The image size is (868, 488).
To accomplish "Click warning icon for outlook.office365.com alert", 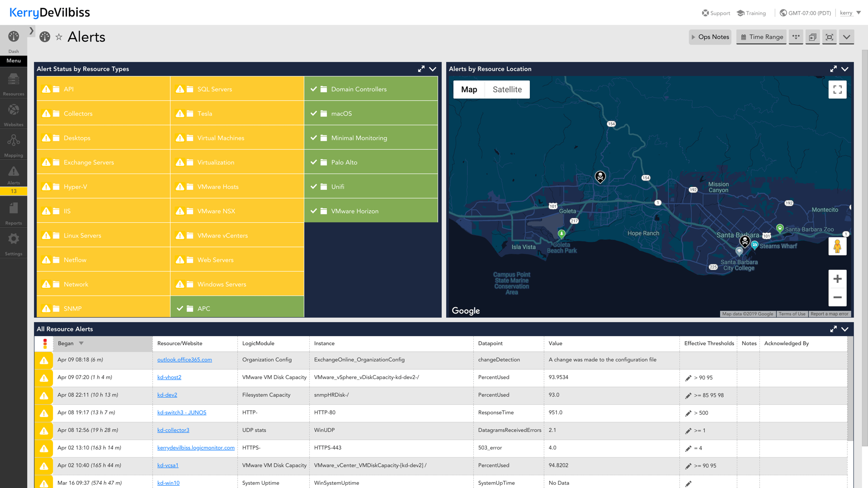I will click(44, 360).
